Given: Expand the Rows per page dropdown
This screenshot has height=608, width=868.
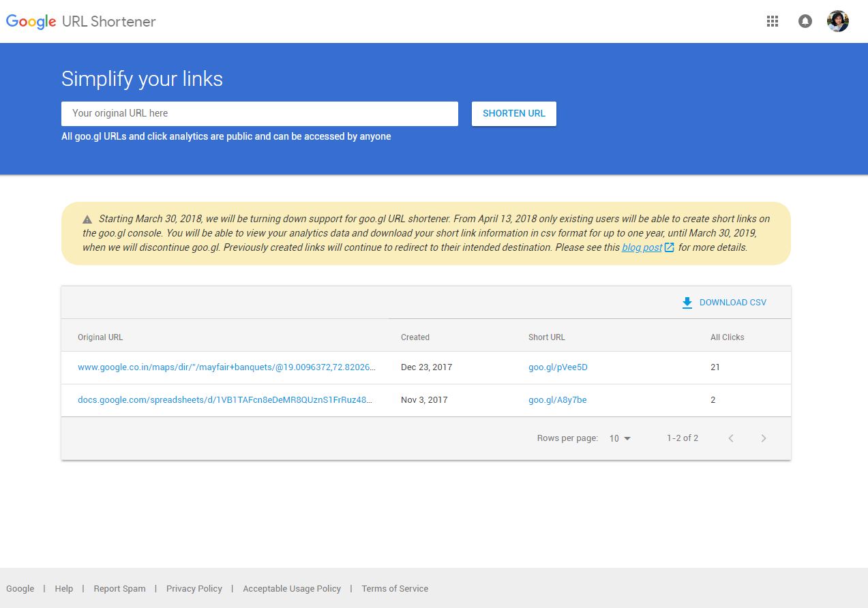Looking at the screenshot, I should click(620, 438).
